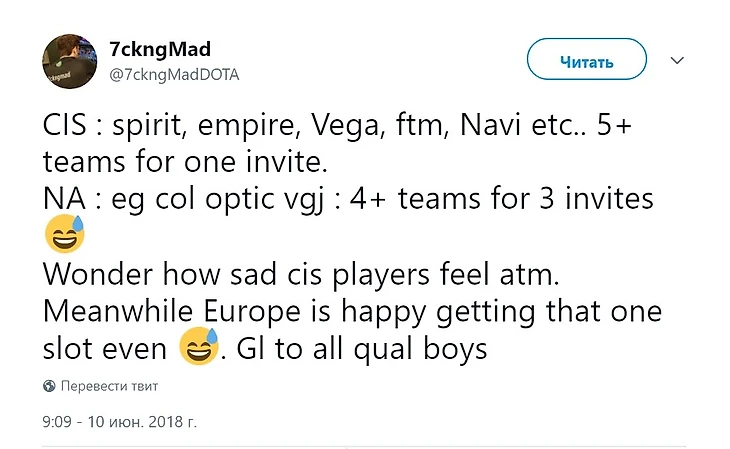This screenshot has height=449, width=730.
Task: Open the @7ckngMadDOTA handle link
Action: click(173, 74)
